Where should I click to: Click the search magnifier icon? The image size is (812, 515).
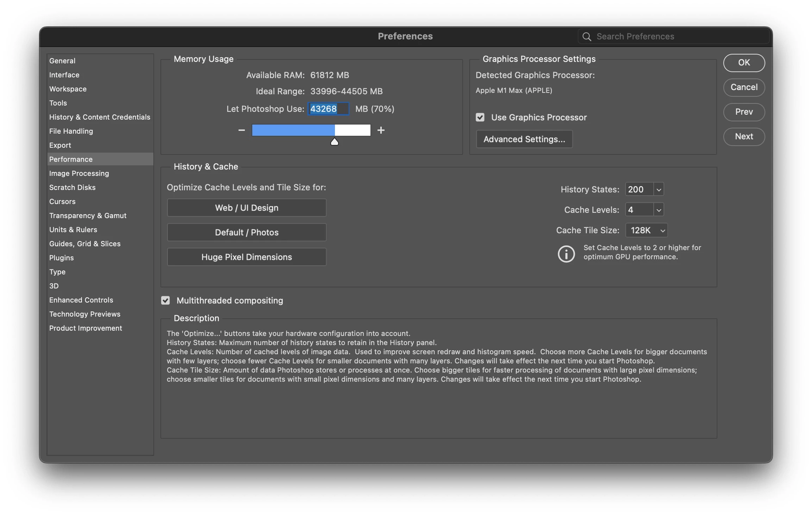point(586,37)
